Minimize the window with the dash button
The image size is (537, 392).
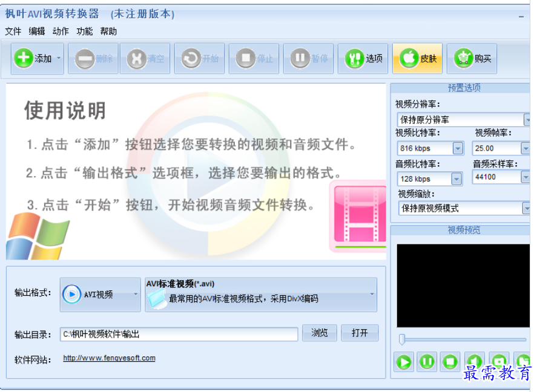coord(521,16)
